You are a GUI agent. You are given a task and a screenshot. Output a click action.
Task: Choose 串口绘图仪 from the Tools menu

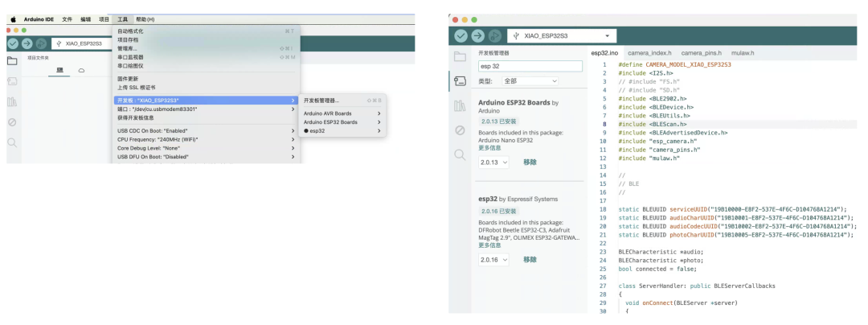[206, 65]
